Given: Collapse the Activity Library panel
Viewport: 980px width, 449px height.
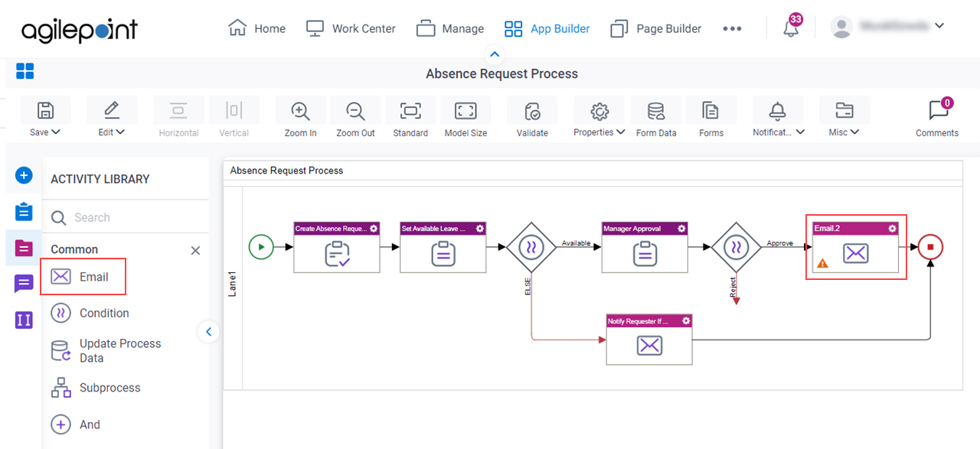Looking at the screenshot, I should [x=208, y=331].
